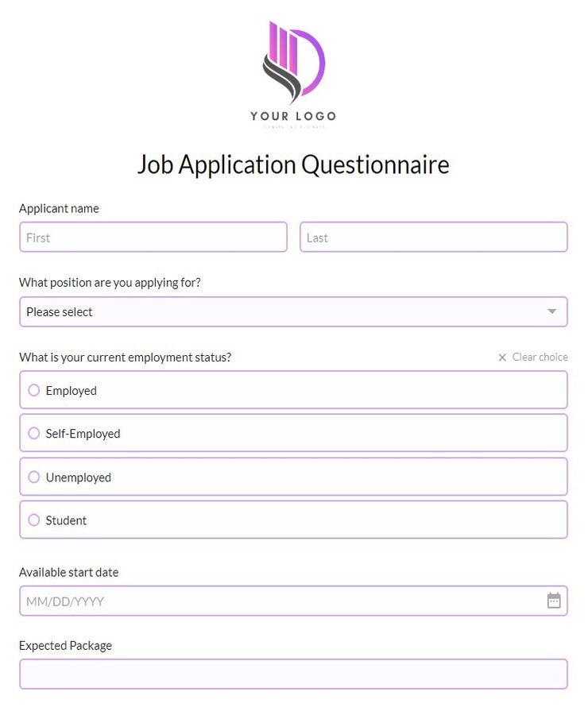Viewport: 588px width, 715px height.
Task: Select the Self-Employed employment status
Action: [x=33, y=433]
